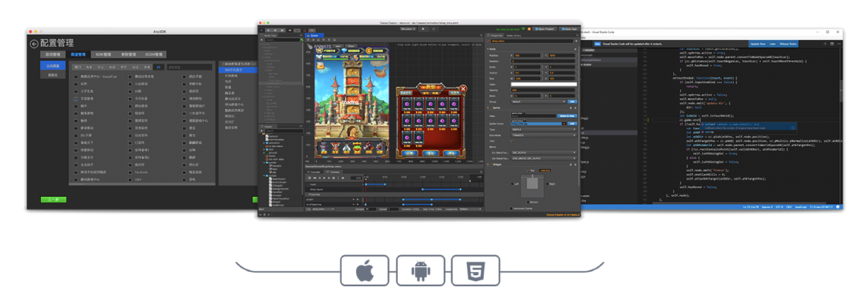Open the wrapMode dropdown in timeline footer
The image size is (868, 299).
tap(470, 209)
